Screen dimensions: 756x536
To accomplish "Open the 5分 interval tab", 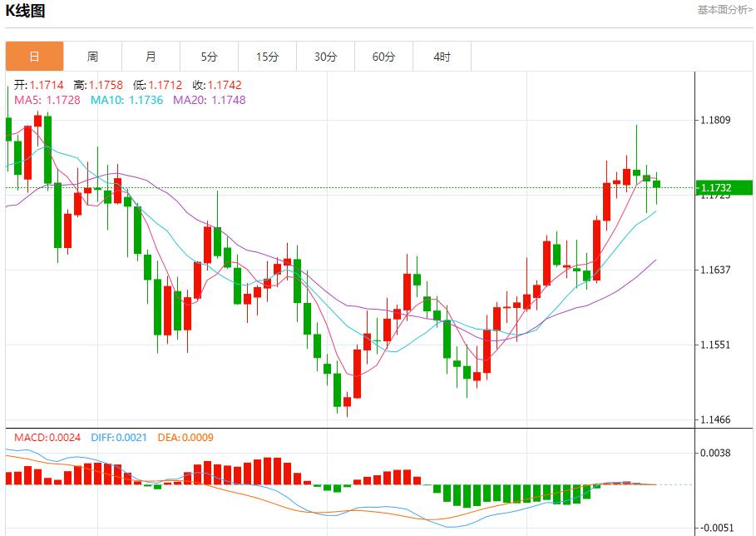I will tap(209, 57).
